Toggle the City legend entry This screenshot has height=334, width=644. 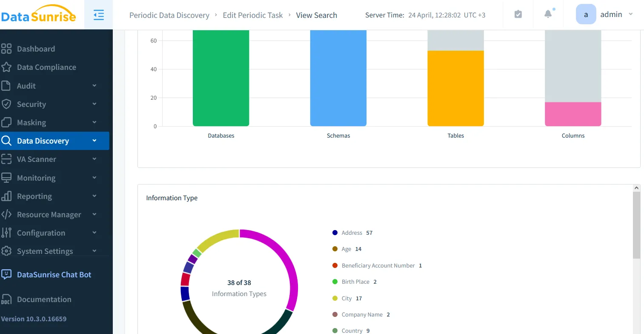[346, 298]
